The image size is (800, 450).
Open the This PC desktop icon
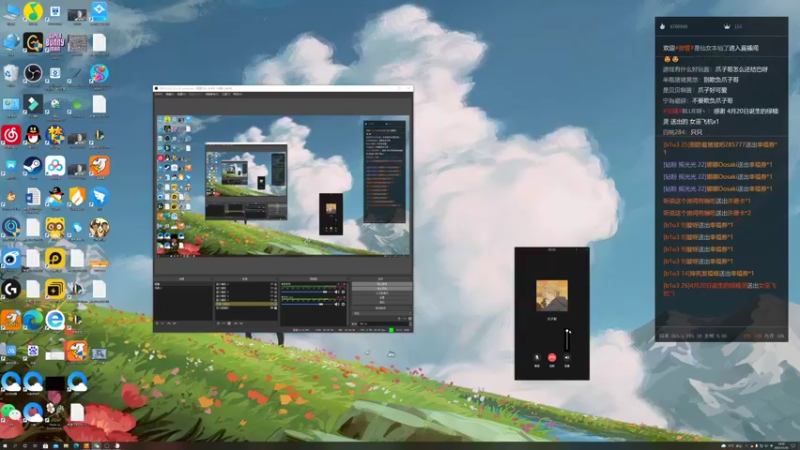pyautogui.click(x=11, y=12)
